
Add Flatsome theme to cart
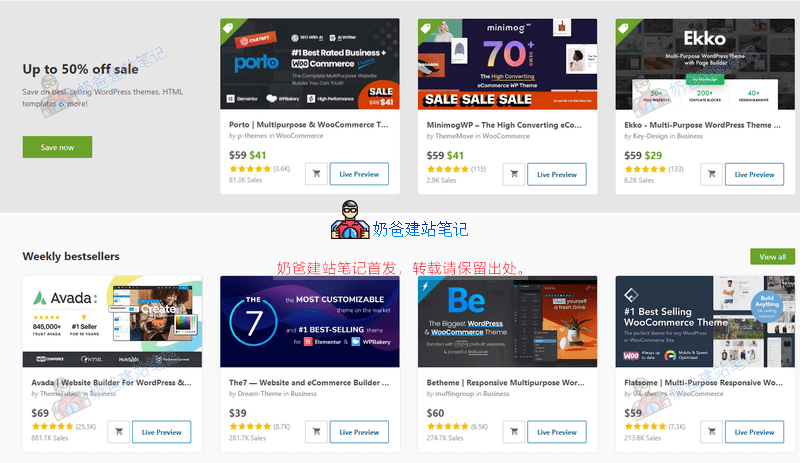[712, 432]
